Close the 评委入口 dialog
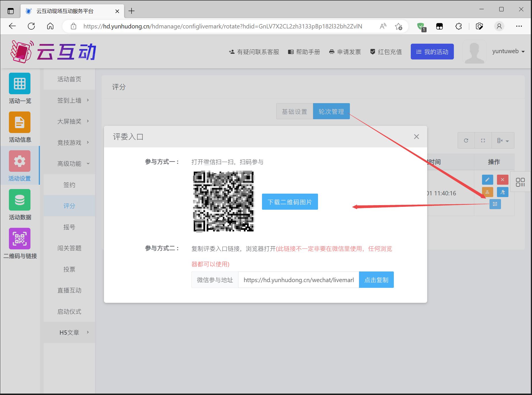The image size is (532, 395). pos(416,137)
